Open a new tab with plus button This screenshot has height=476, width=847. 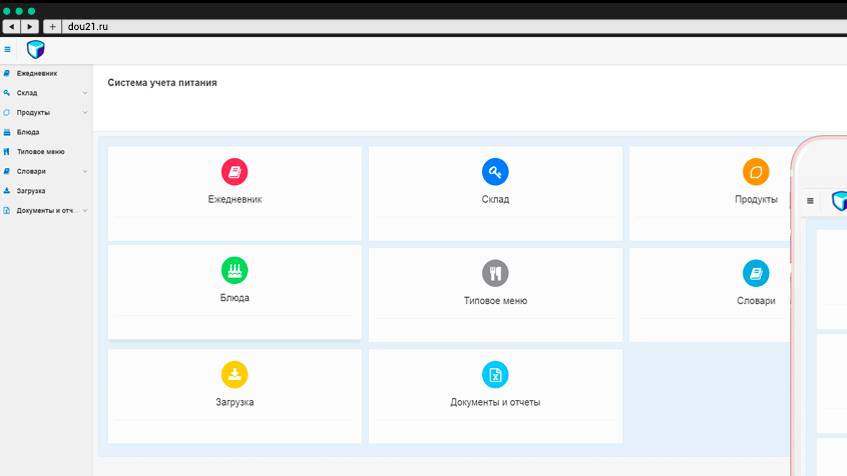[x=52, y=26]
